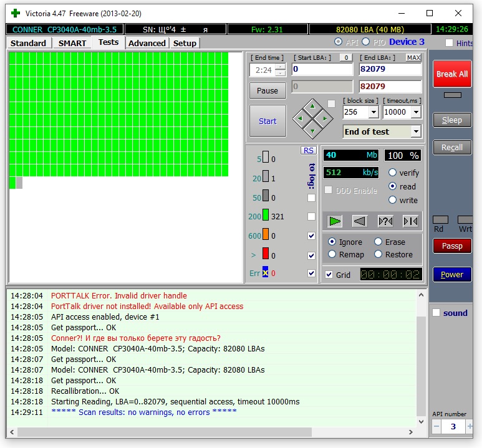The width and height of the screenshot is (482, 448).
Task: Increase API number with plus button
Action: tap(470, 426)
